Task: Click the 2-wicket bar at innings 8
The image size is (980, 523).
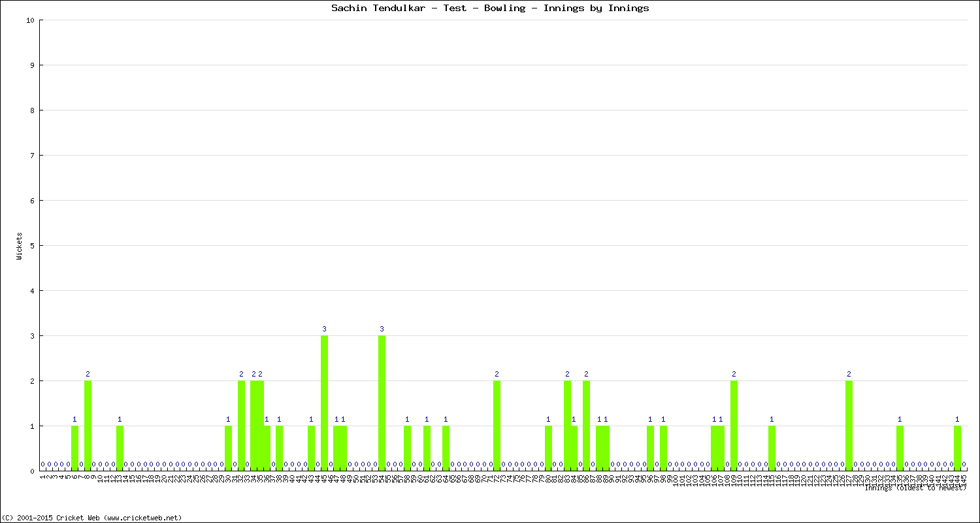Action: coord(88,426)
